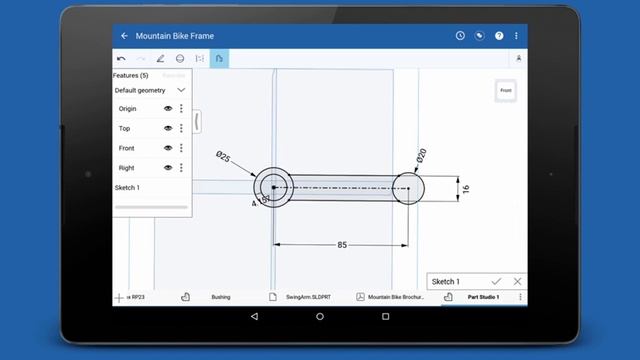Undo the last sketch action
The width and height of the screenshot is (640, 360).
[121, 59]
